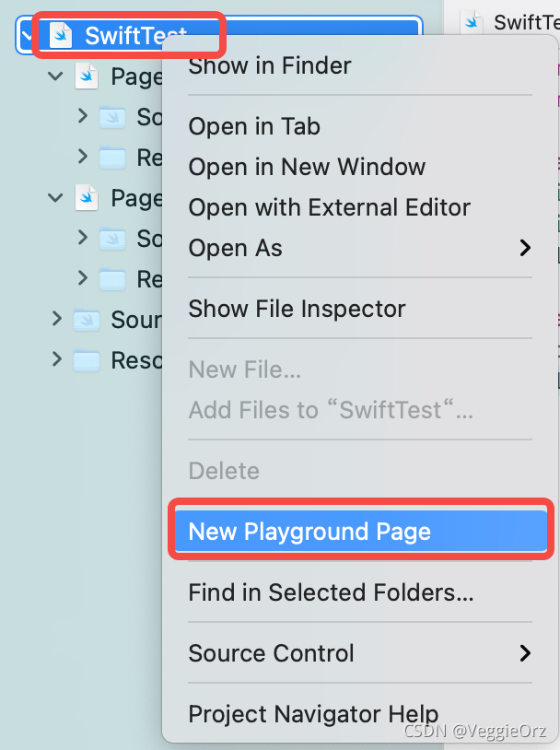The image size is (560, 750).
Task: Click the Swift file icon of the first Page row
Action: point(87,76)
